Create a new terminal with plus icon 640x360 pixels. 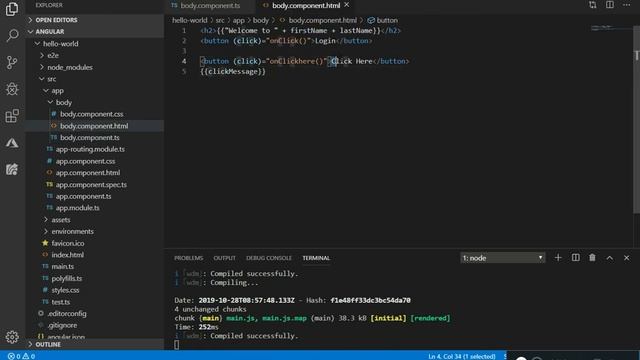click(558, 258)
